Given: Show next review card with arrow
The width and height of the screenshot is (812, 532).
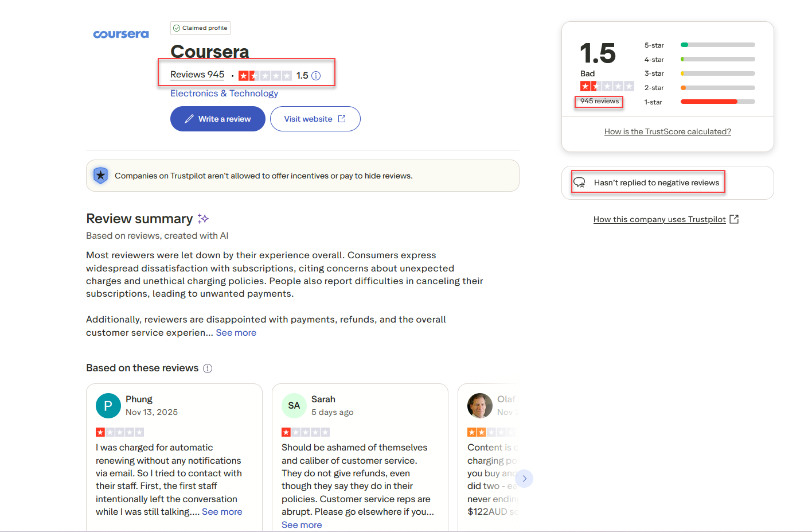Looking at the screenshot, I should pyautogui.click(x=524, y=479).
